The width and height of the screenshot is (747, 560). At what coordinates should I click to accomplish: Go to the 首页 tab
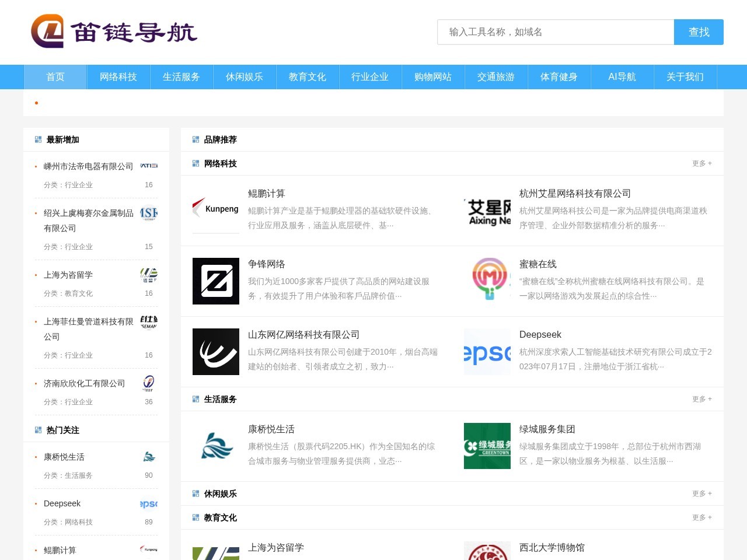[x=55, y=77]
